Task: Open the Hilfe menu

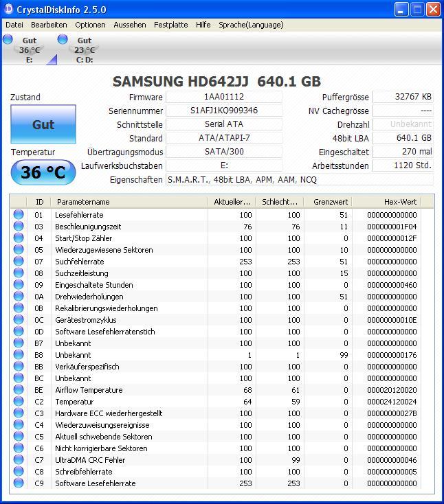Action: 203,25
